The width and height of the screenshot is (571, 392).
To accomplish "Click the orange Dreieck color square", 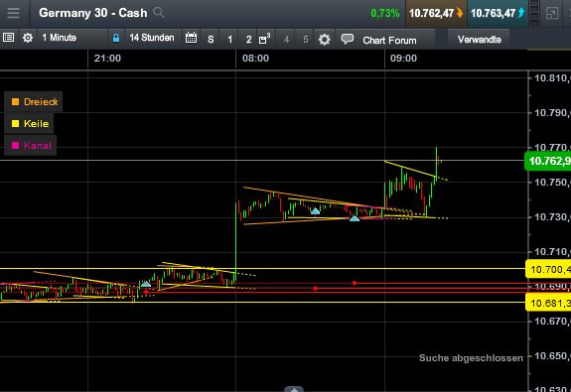I will point(15,101).
